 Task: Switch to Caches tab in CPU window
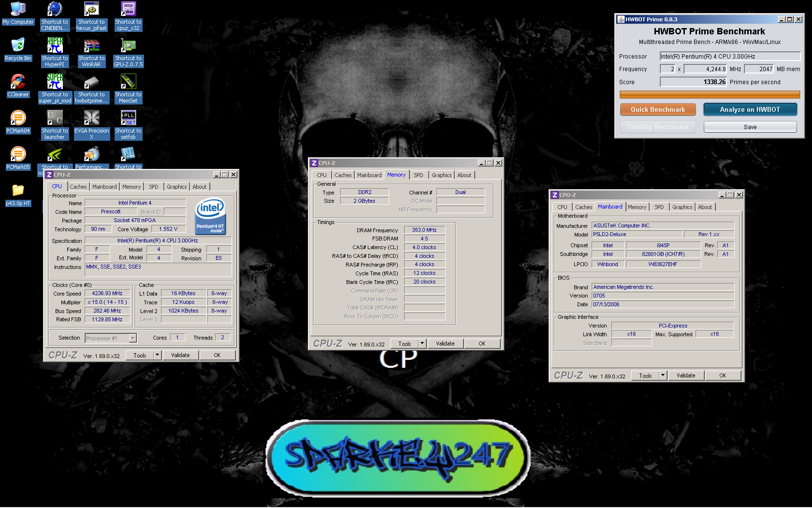(78, 187)
